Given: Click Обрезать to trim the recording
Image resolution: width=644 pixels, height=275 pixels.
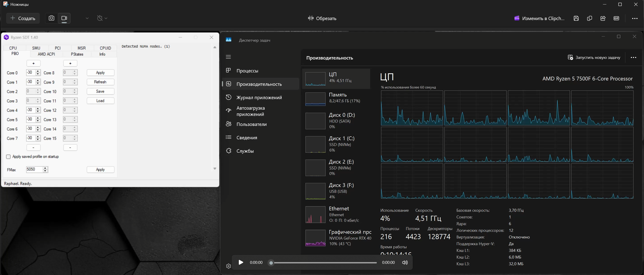Looking at the screenshot, I should click(x=322, y=18).
